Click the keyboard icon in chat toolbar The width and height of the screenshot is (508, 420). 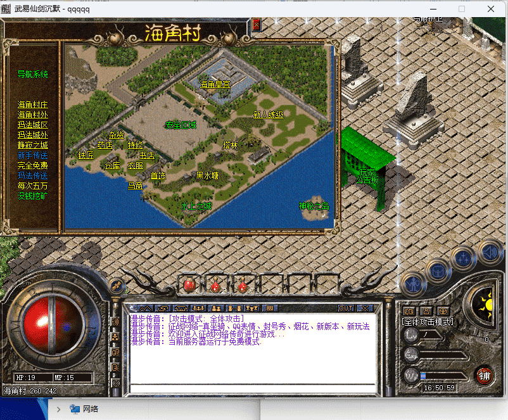(x=270, y=309)
